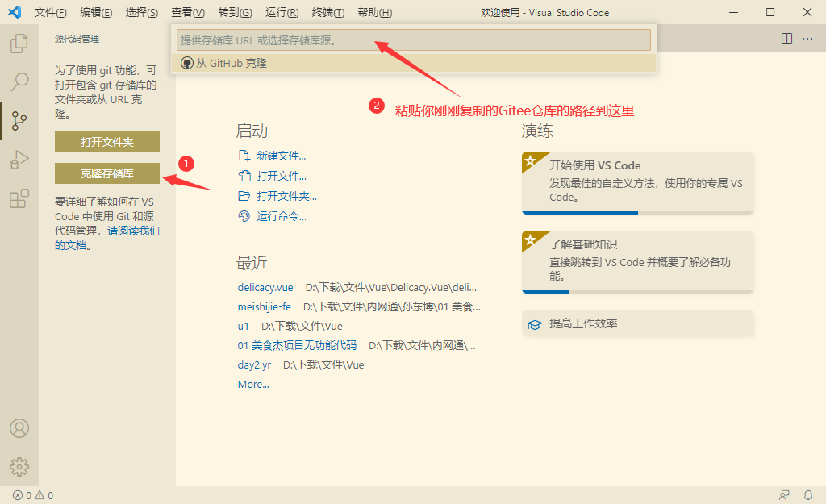Click the 打开文件夹 folder icon

(244, 196)
